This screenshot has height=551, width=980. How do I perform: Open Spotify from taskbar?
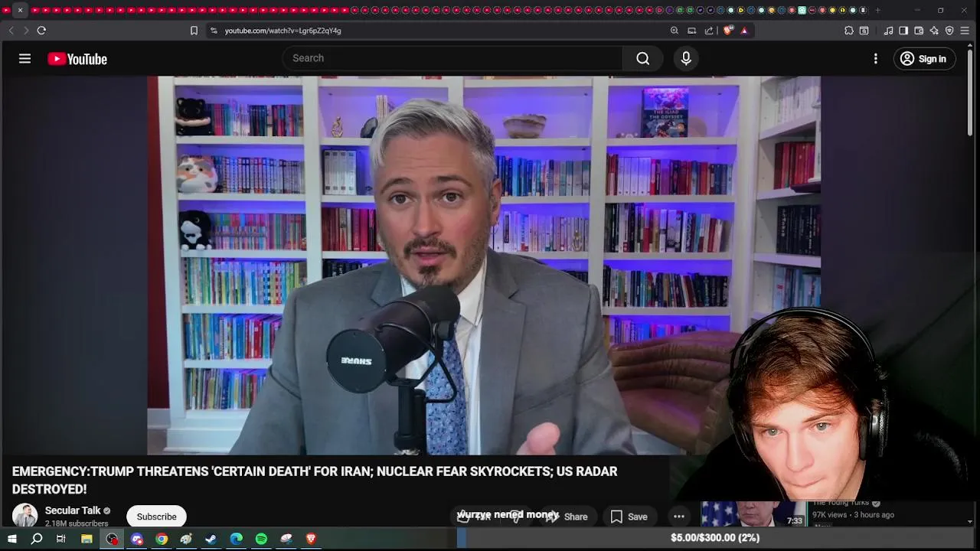(x=261, y=539)
